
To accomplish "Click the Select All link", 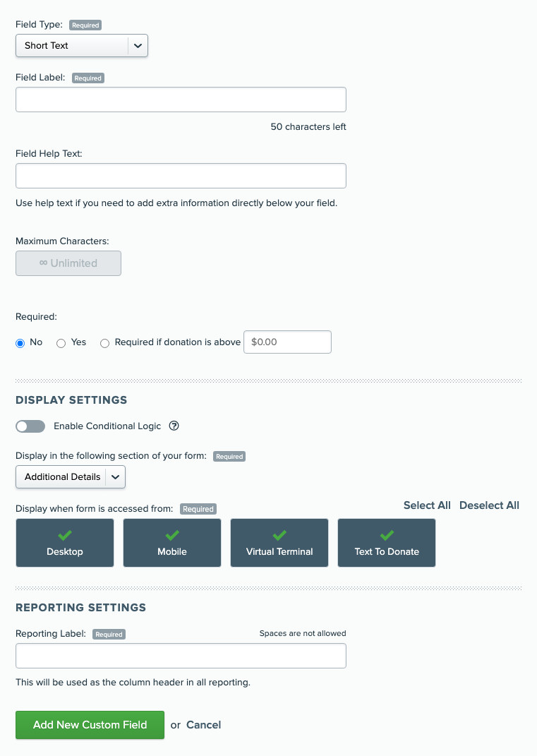I will (427, 505).
